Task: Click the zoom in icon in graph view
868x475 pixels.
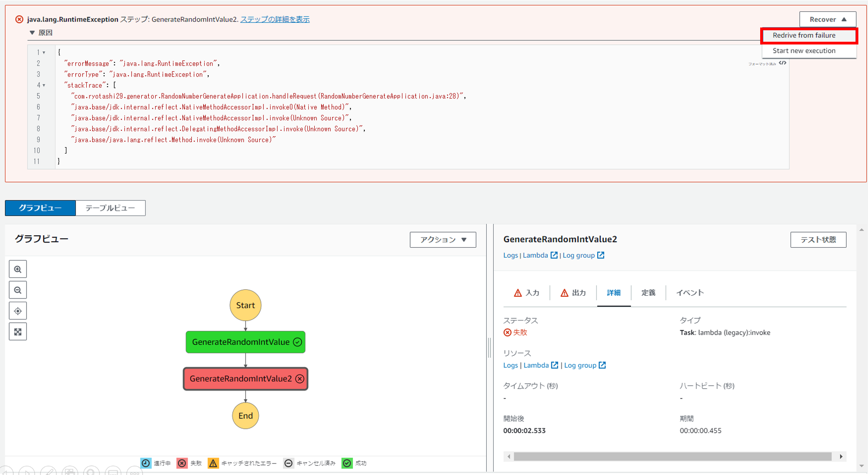Action: click(x=18, y=269)
